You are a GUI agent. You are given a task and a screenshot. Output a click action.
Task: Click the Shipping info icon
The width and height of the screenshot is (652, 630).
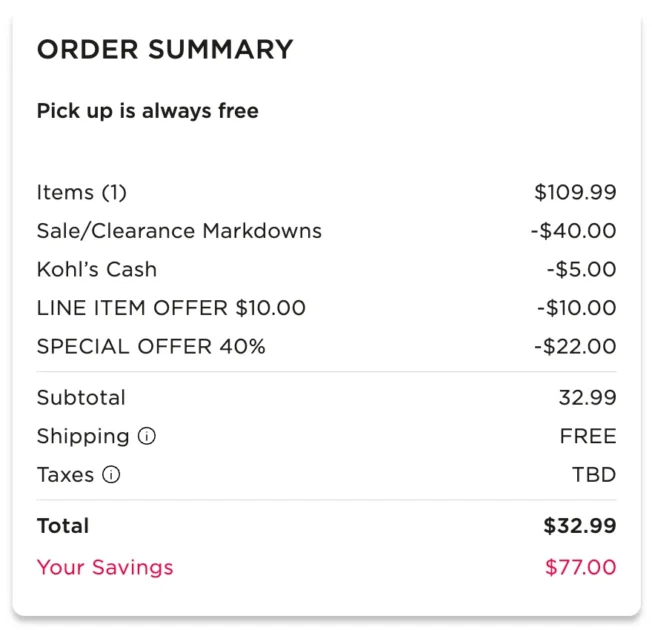pos(147,437)
